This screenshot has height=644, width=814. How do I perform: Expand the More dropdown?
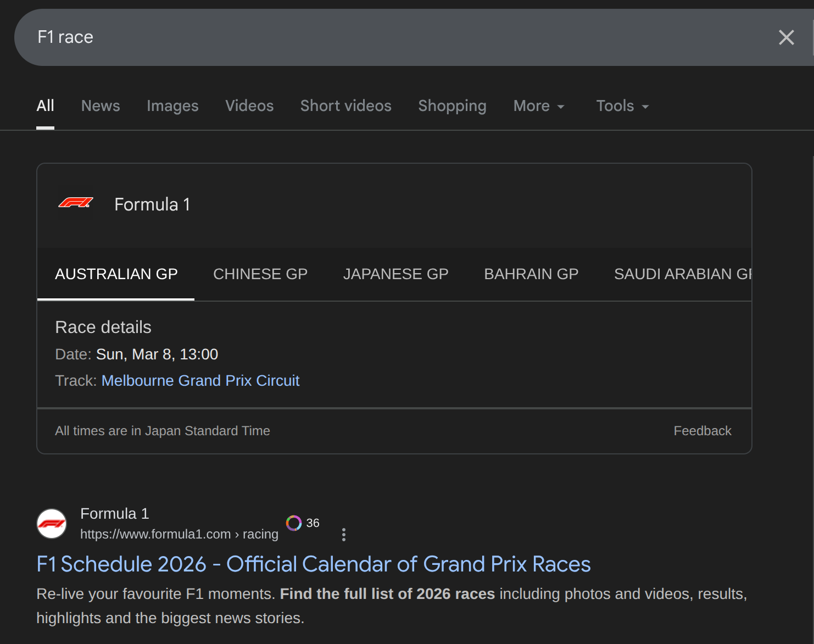538,106
